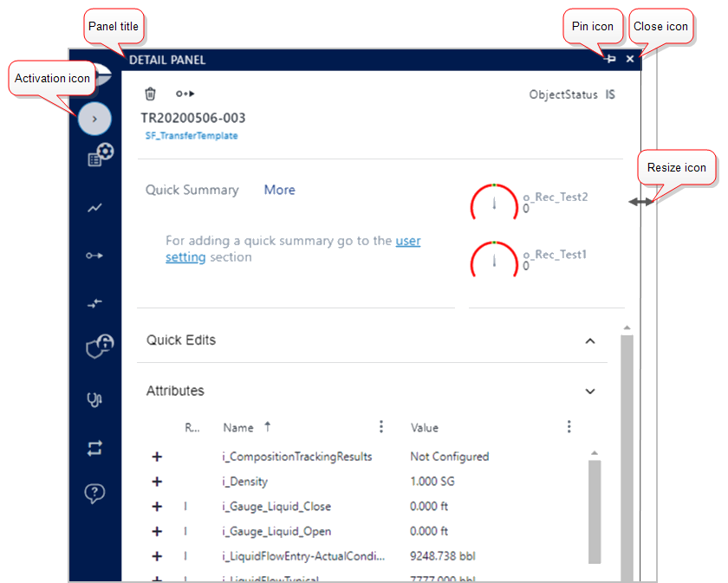Viewport: 728px width, 583px height.
Task: Open the configuration gear sidebar icon
Action: click(x=101, y=157)
